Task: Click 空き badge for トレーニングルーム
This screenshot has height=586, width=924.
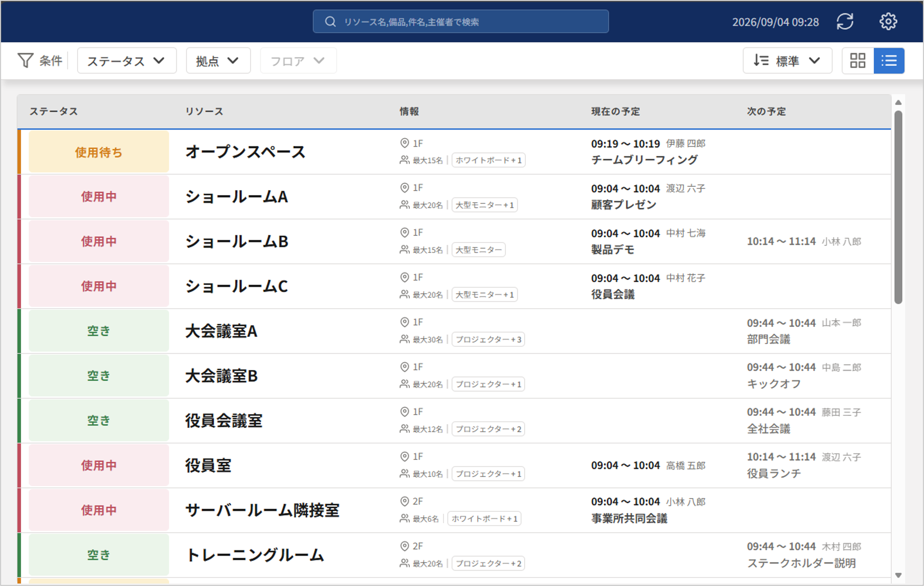Action: click(99, 554)
